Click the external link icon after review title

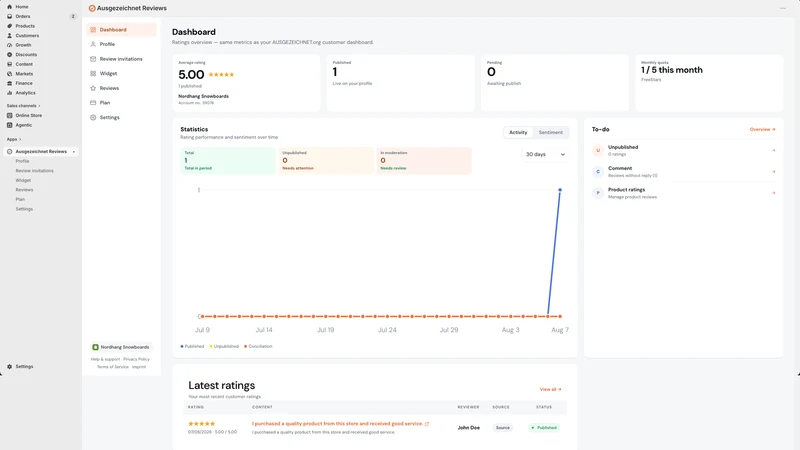[427, 423]
